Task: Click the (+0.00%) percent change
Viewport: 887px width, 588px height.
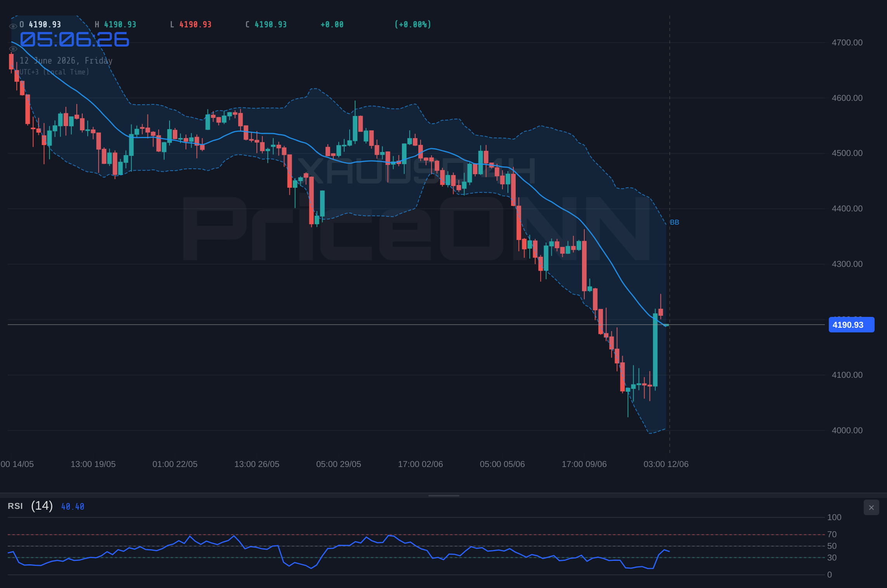Action: [x=413, y=24]
